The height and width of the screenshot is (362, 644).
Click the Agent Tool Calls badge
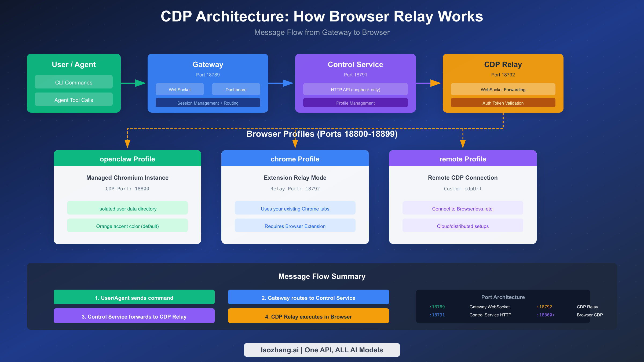coord(74,99)
